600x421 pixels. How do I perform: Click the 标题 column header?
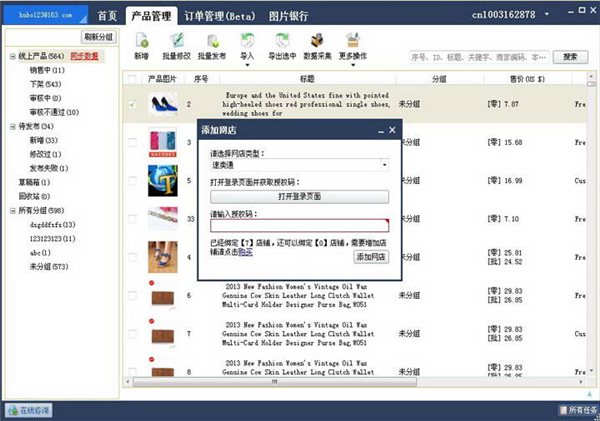307,79
